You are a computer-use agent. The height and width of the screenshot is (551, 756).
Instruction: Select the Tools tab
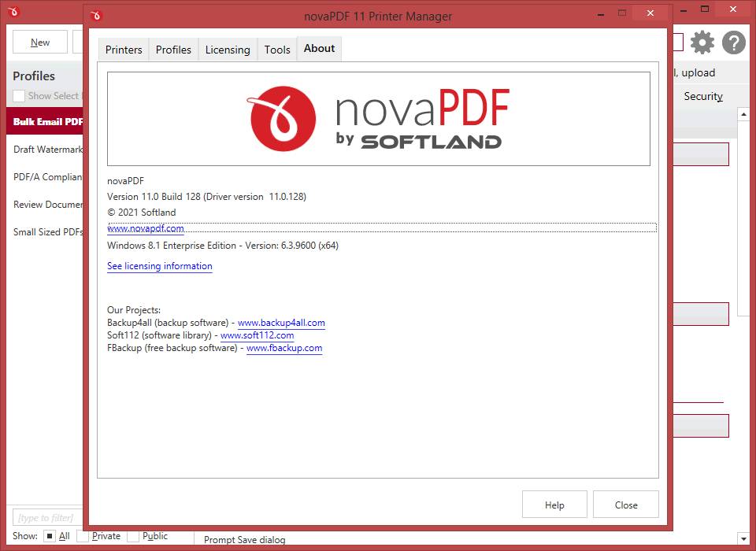277,50
